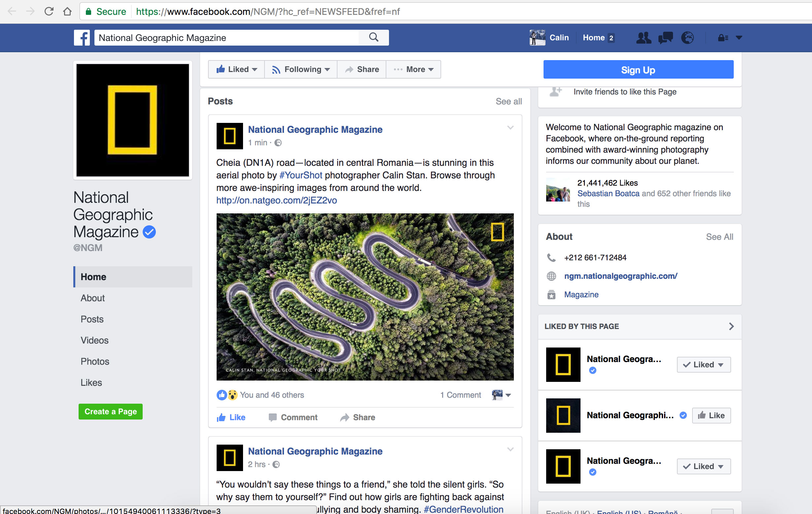Expand the account menu arrow in header

(739, 38)
